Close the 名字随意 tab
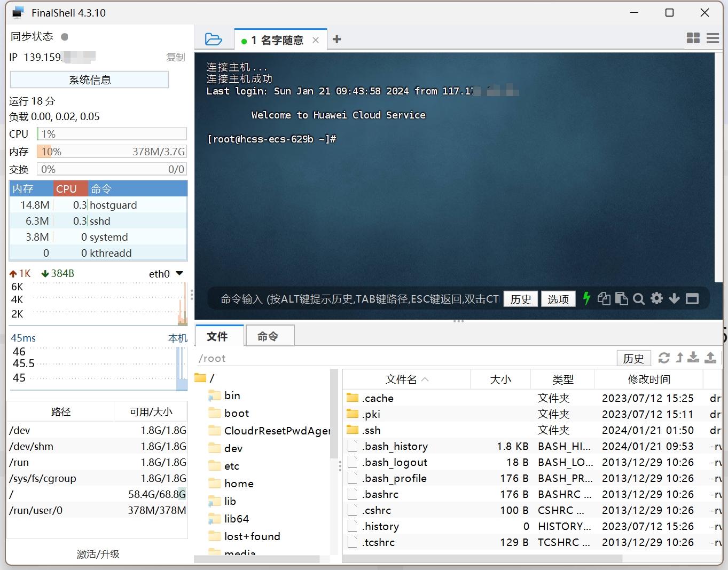The image size is (728, 570). 316,40
